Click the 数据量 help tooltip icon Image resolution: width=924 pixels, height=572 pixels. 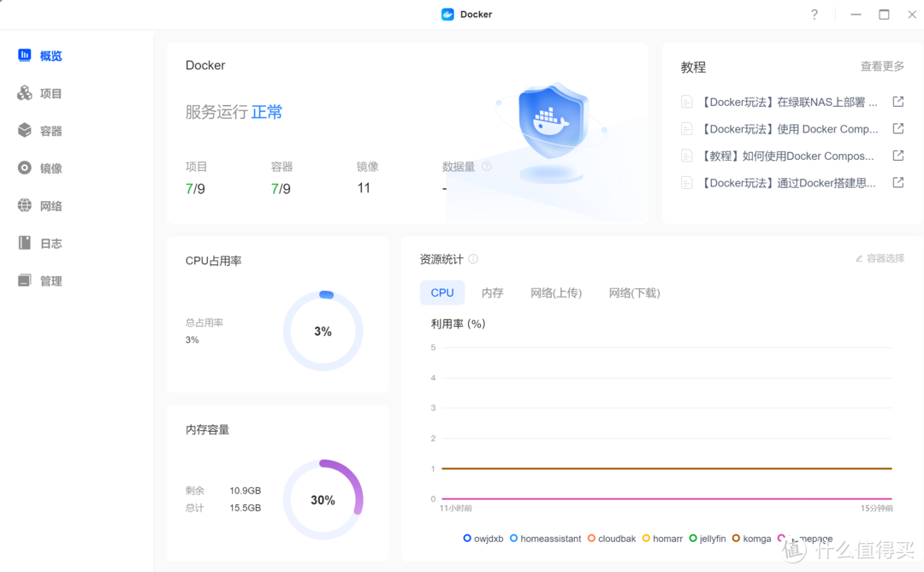[x=486, y=167]
